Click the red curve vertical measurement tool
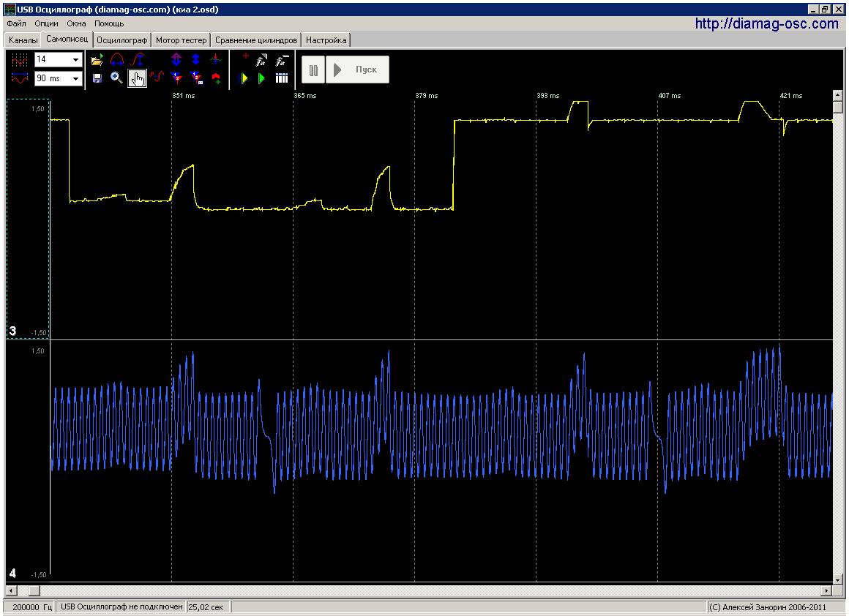Screen dimensions: 849x616 pos(138,60)
